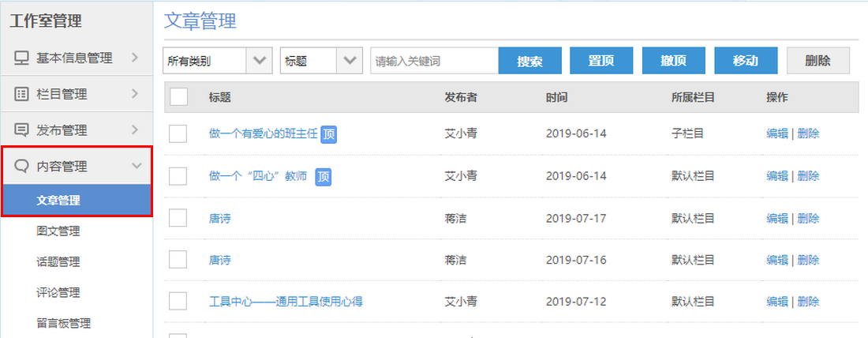Click the list icon beside 栏目管理
The width and height of the screenshot is (868, 338).
point(21,95)
